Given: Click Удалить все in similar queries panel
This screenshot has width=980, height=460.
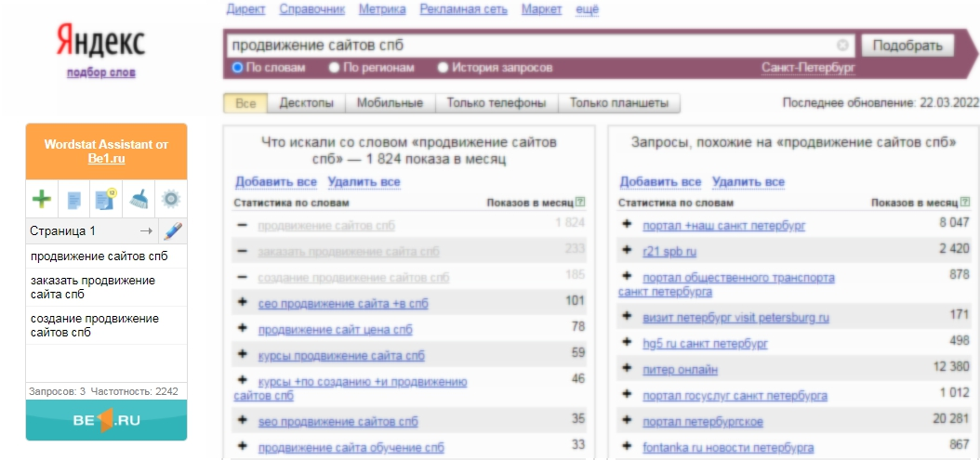Looking at the screenshot, I should (748, 182).
